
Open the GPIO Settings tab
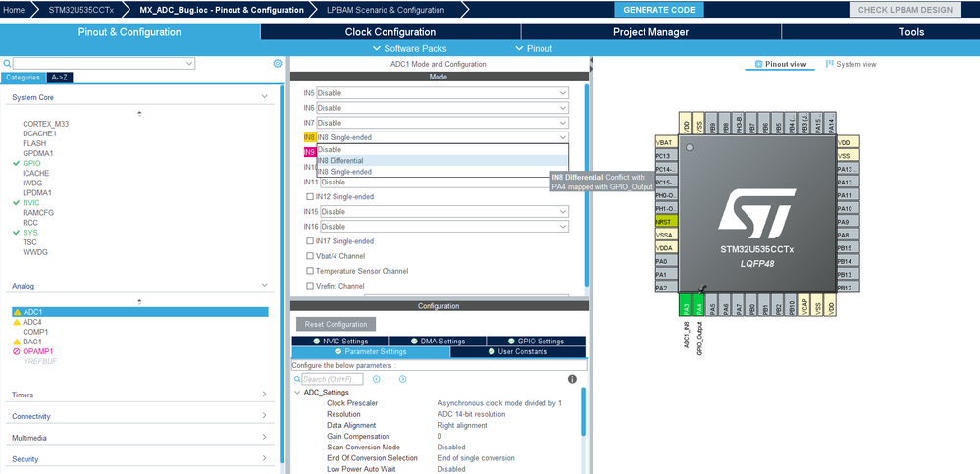click(x=536, y=341)
